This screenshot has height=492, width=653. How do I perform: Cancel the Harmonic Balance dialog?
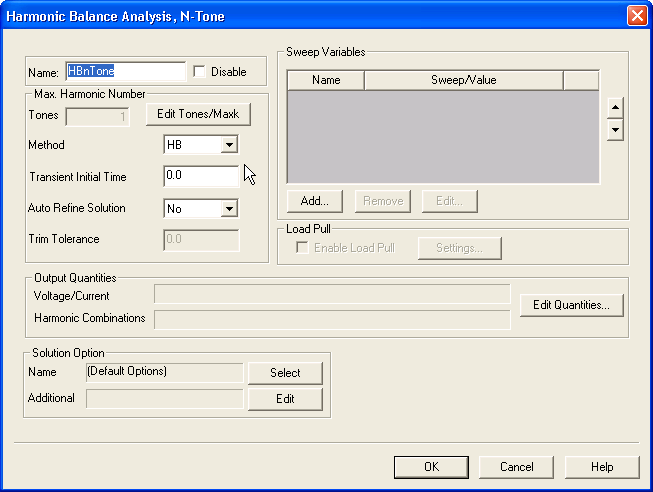(x=516, y=467)
